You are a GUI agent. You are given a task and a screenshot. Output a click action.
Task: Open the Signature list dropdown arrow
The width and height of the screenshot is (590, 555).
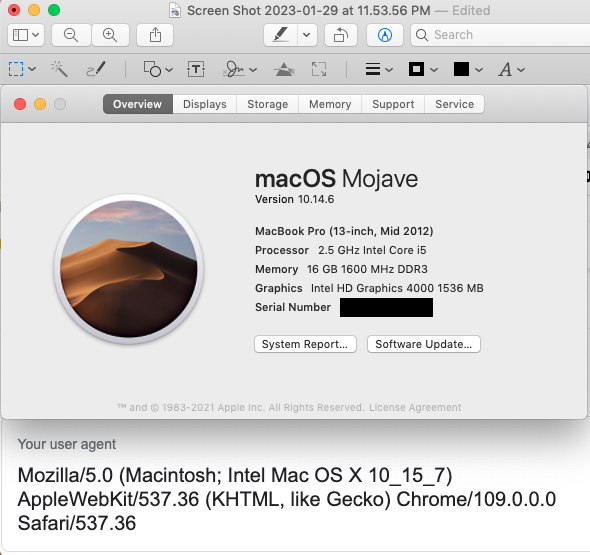[253, 70]
